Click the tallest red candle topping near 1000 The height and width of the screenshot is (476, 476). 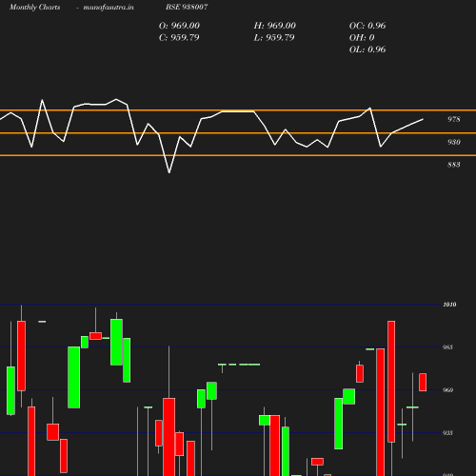[x=391, y=382]
